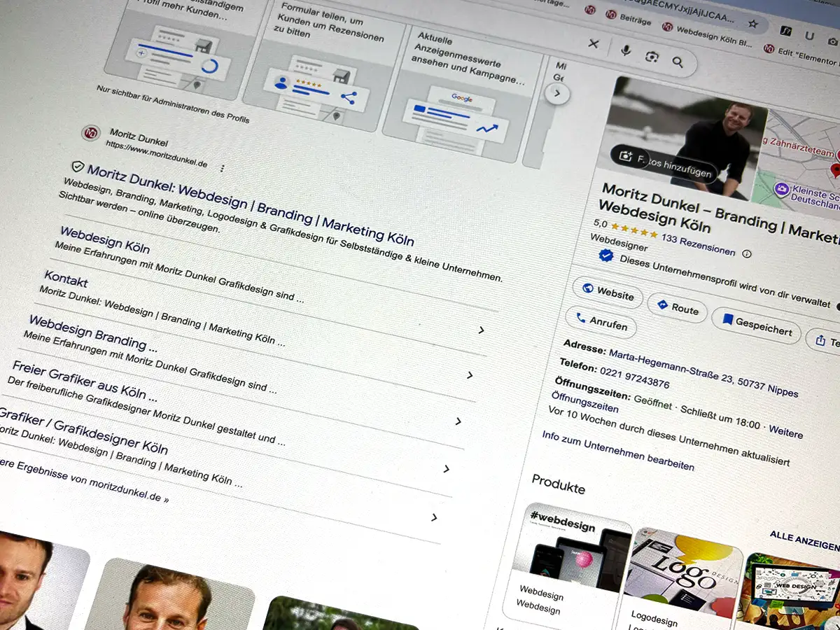
Task: Expand opening hours via 'Weitere'
Action: 786,431
